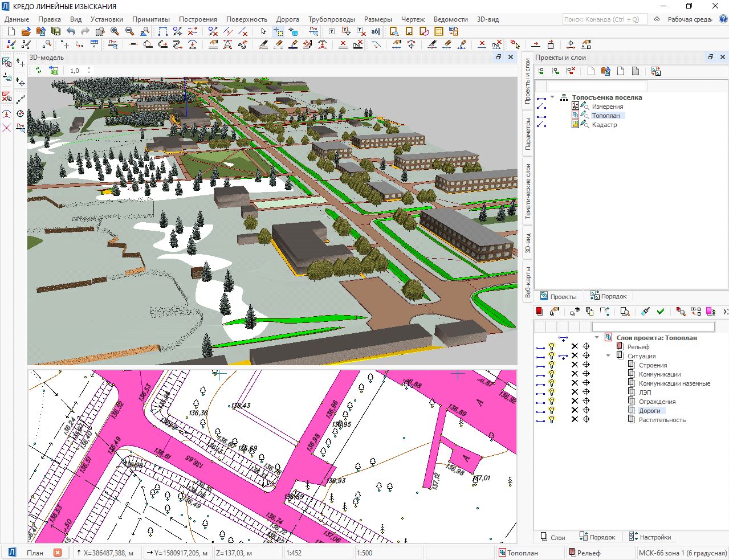Click the command search field

coord(604,19)
